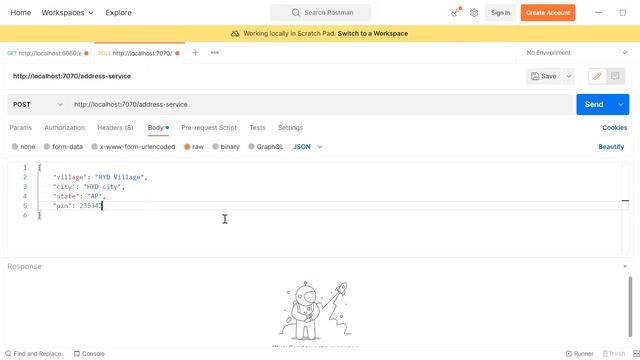Open the comments icon beside the pencil
Screen dimensions: 640x360
point(615,76)
